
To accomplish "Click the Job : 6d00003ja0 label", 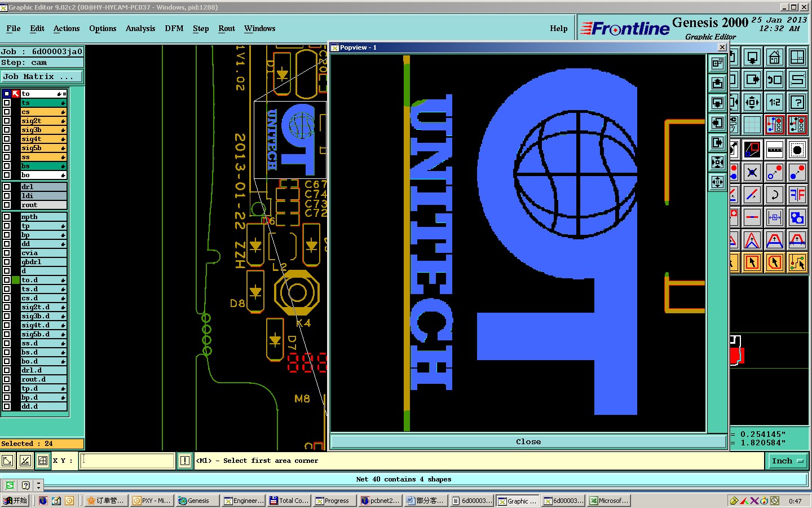I will click(42, 51).
